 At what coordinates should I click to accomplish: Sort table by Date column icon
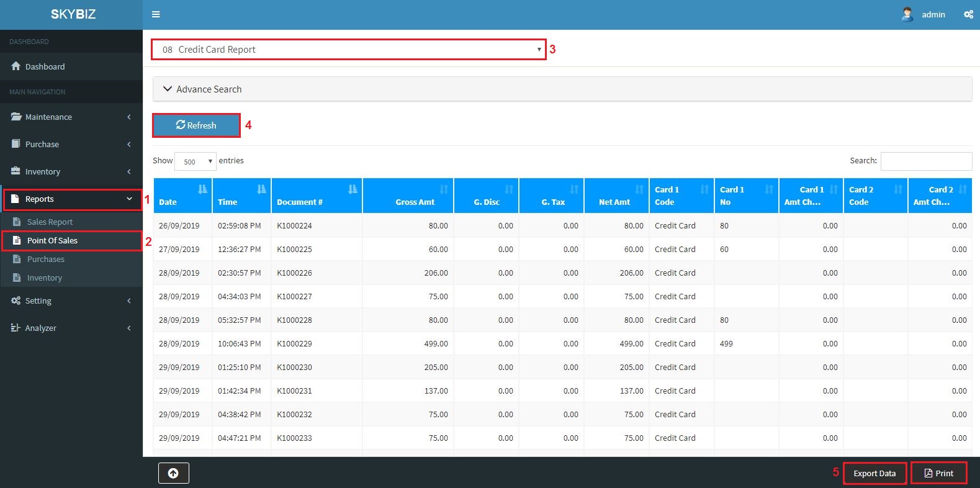click(202, 189)
